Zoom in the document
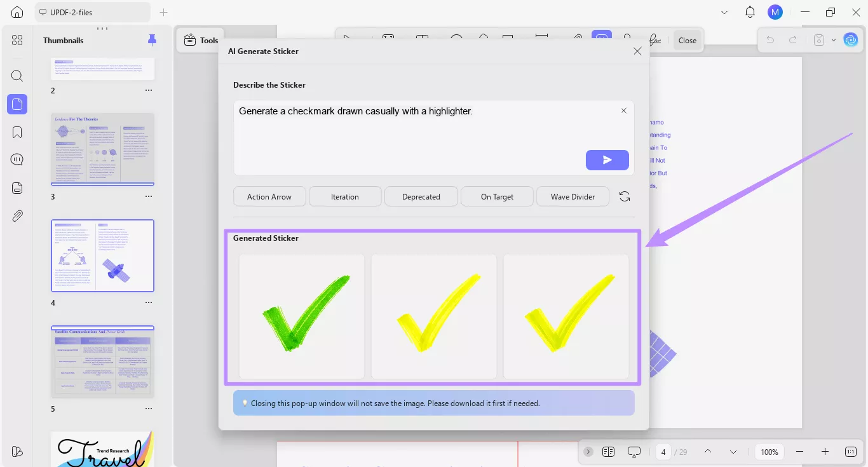868x467 pixels. (825, 452)
